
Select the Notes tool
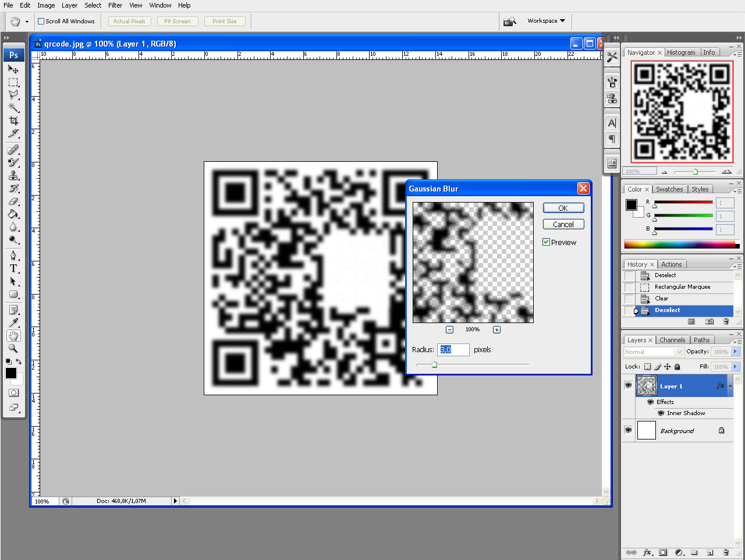(13, 310)
